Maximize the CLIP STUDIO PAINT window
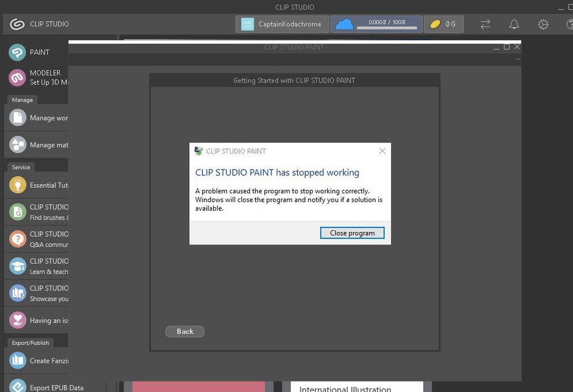The image size is (573, 392). [507, 47]
